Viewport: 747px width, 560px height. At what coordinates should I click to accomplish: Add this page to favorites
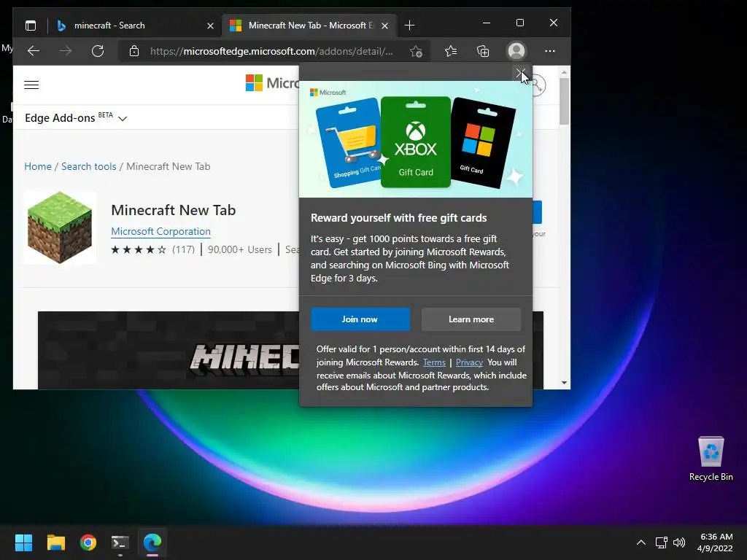click(x=416, y=52)
